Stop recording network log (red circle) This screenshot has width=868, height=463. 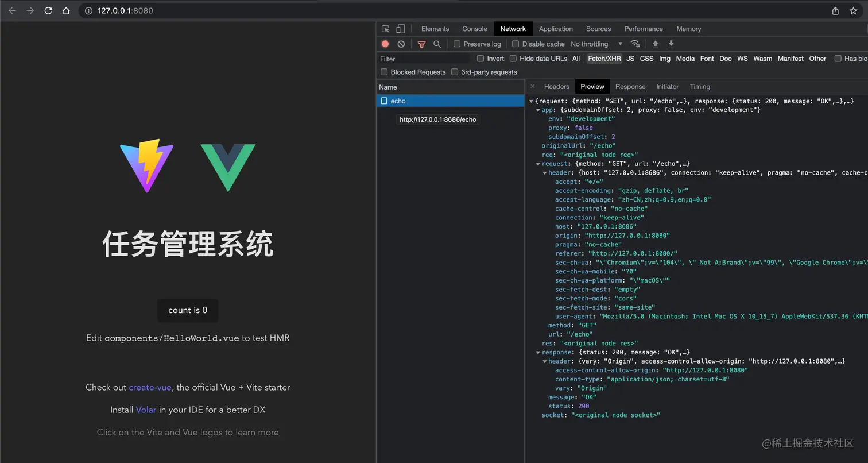click(385, 44)
